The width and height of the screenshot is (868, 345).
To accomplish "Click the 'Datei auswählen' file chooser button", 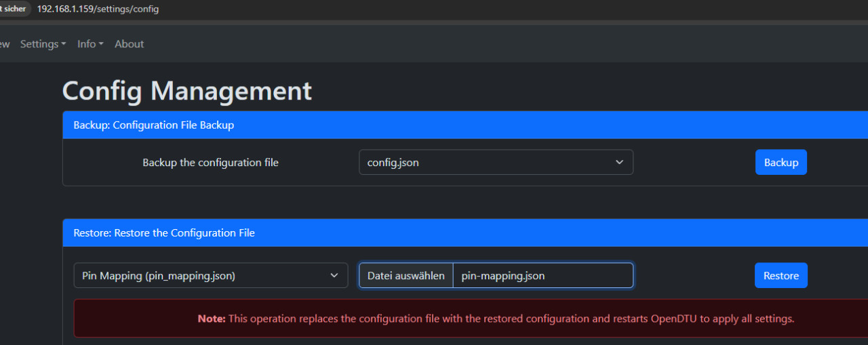I will click(x=406, y=276).
